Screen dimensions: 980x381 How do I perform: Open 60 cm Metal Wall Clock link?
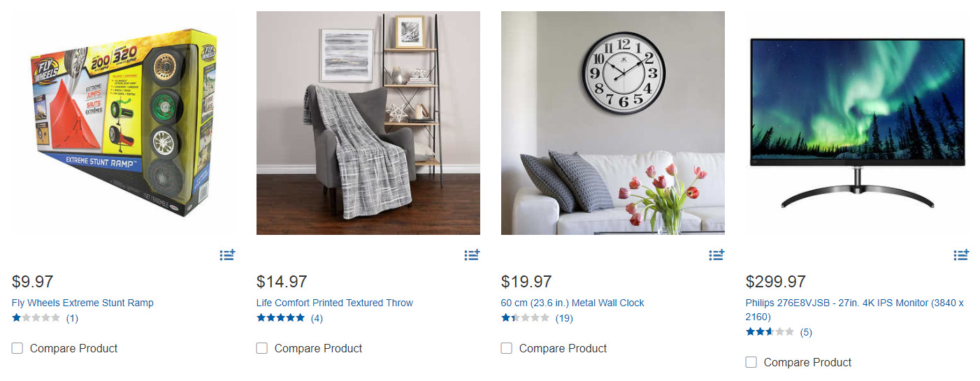tap(572, 303)
